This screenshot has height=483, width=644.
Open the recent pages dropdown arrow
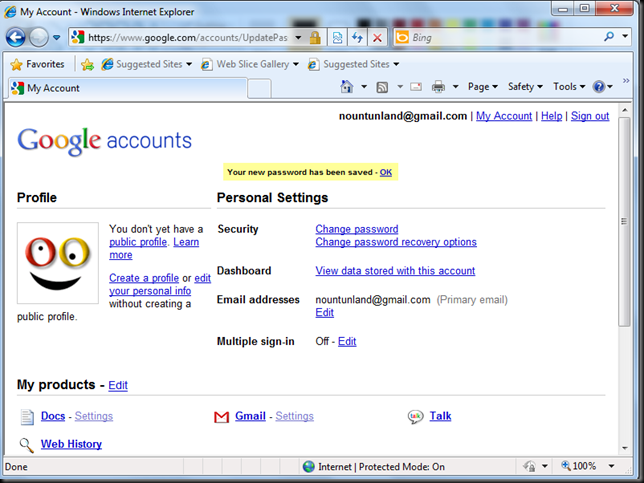[57, 37]
